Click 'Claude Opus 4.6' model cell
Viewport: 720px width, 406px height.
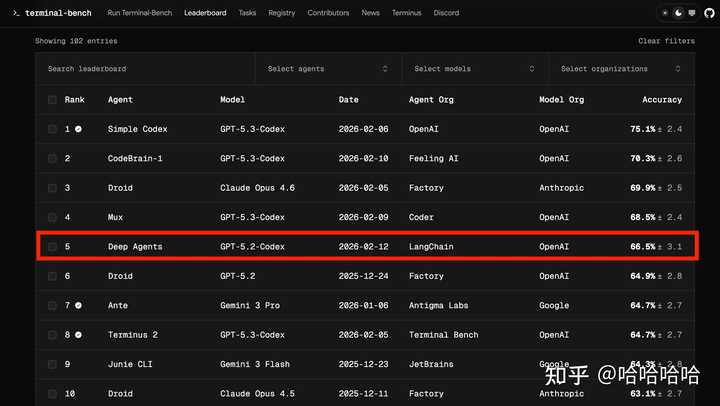click(257, 188)
